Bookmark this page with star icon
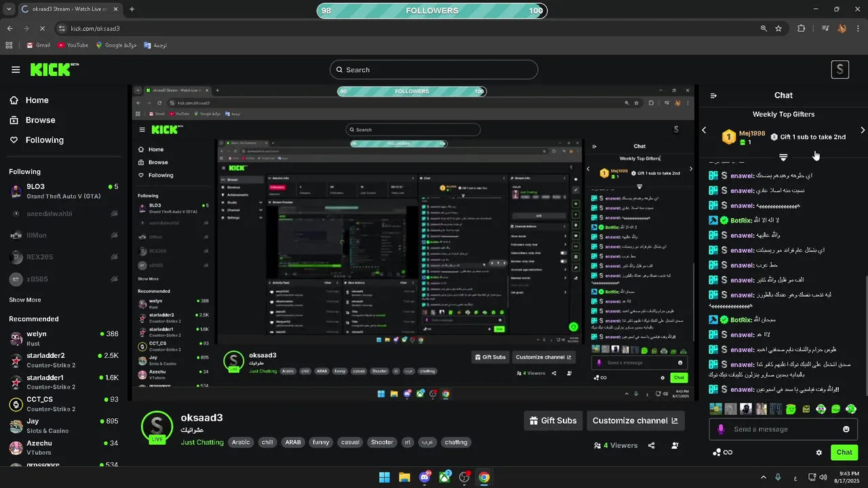This screenshot has width=868, height=488. pos(778,28)
